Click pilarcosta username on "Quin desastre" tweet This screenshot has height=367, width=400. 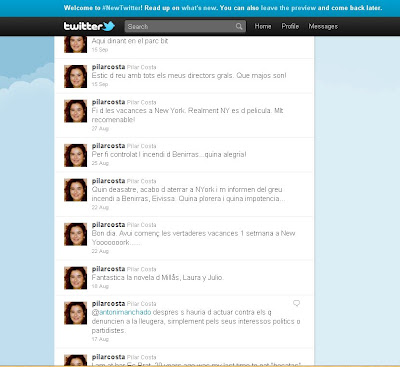tap(108, 181)
